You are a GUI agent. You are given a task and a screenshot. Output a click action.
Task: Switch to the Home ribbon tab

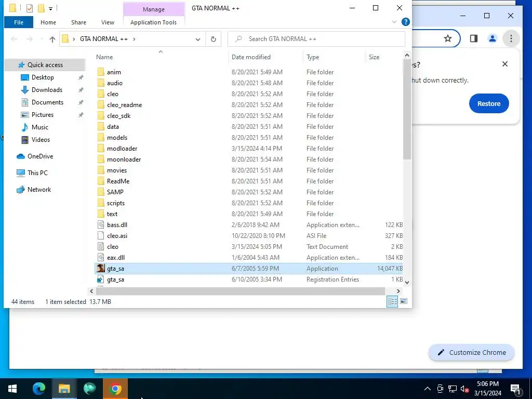pyautogui.click(x=48, y=22)
